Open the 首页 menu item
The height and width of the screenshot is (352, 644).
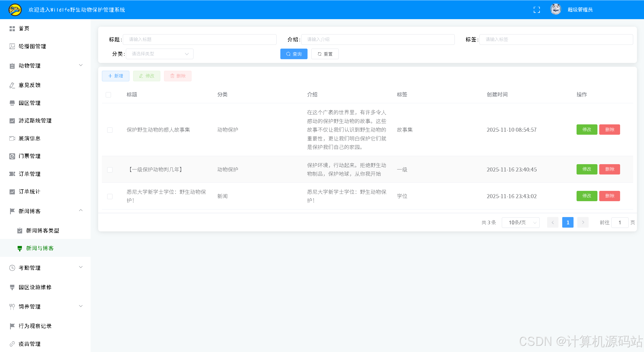(45, 28)
